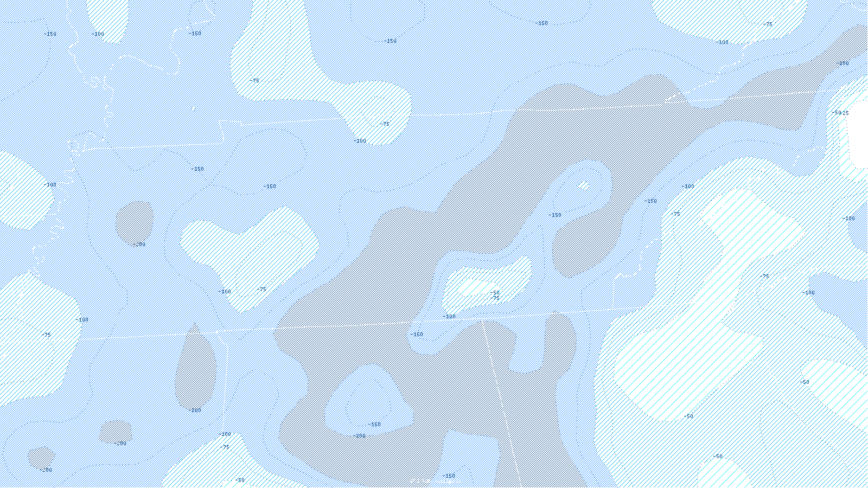Select the "-50" label stacked on a "-75" label

point(495,293)
